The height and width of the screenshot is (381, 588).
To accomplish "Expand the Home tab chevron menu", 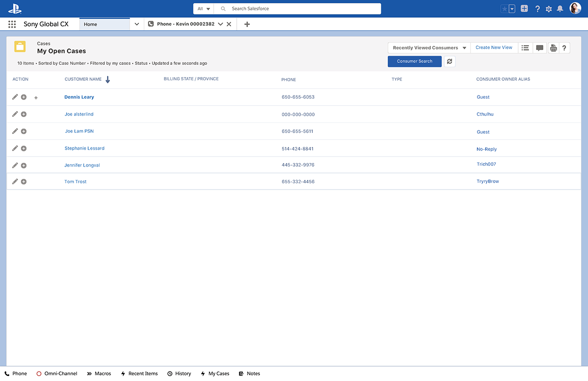I will (x=136, y=24).
